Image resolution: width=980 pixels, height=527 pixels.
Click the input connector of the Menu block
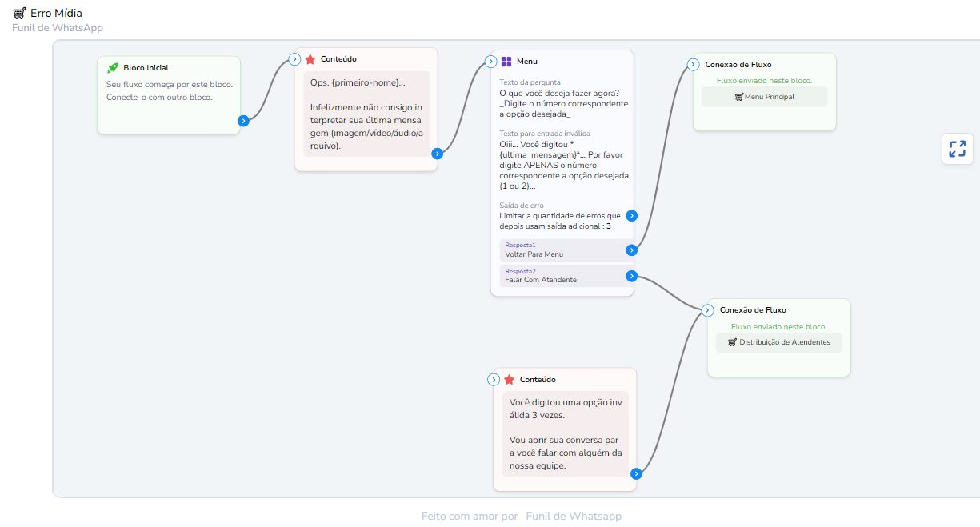[493, 62]
